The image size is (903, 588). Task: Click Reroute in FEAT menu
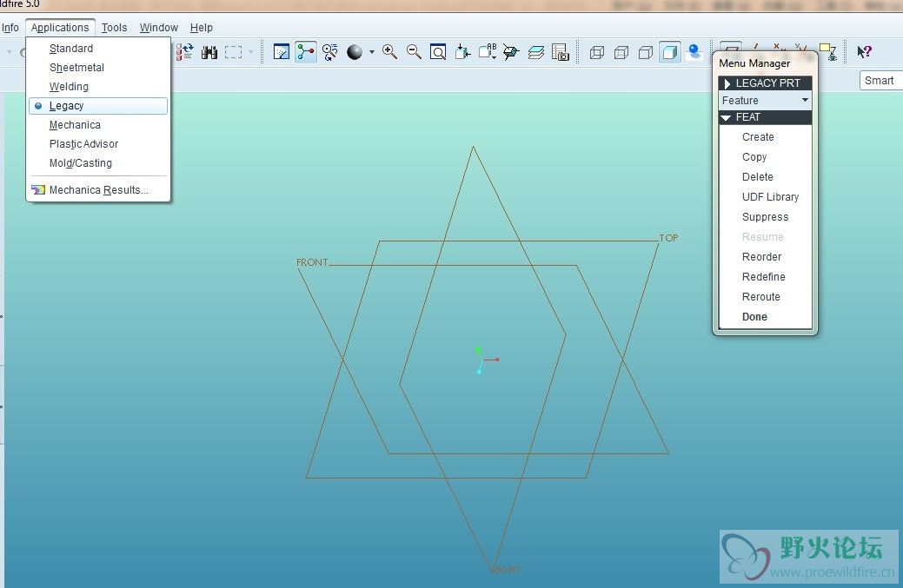pos(760,297)
